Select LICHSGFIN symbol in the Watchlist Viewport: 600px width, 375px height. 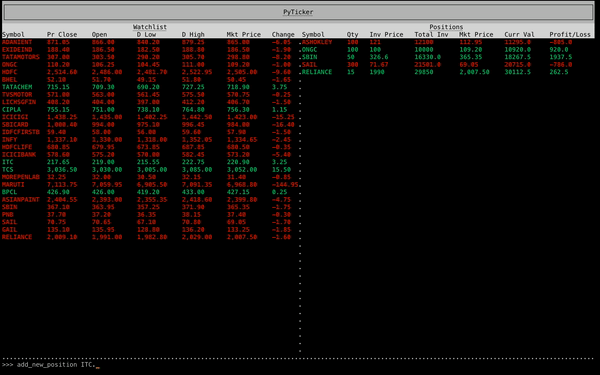pyautogui.click(x=19, y=102)
